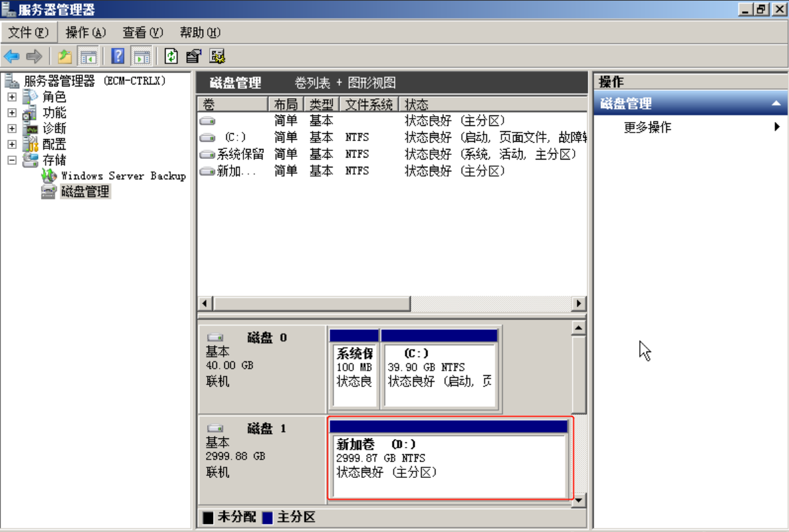This screenshot has width=789, height=532.
Task: Expand the 诊断 tree node
Action: coord(12,129)
